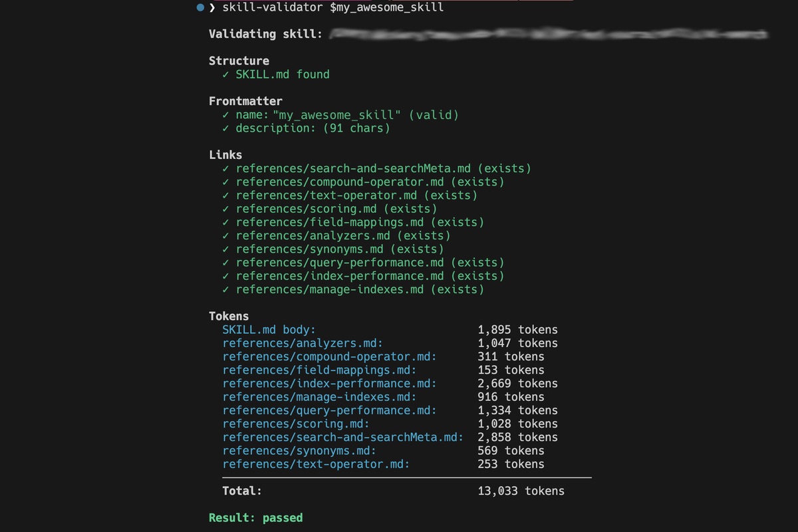Click the 2,858 tokens count value
Screen dimensions: 798x532
(x=517, y=438)
